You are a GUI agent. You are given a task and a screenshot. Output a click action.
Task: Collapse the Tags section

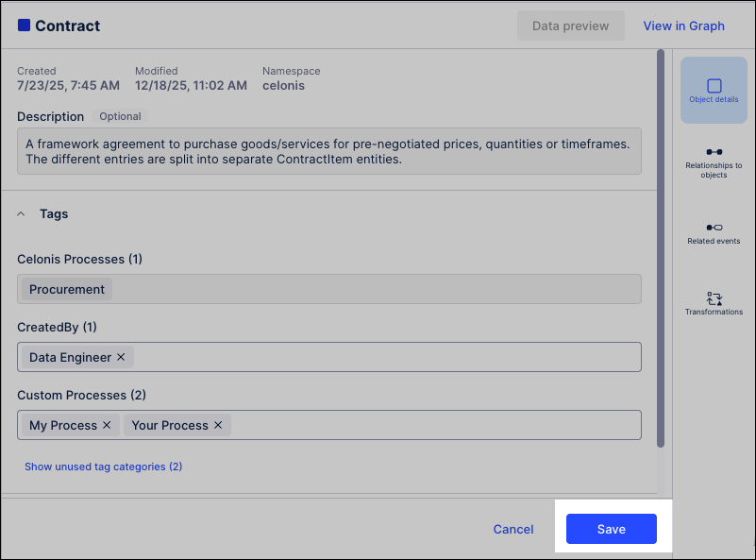[22, 214]
